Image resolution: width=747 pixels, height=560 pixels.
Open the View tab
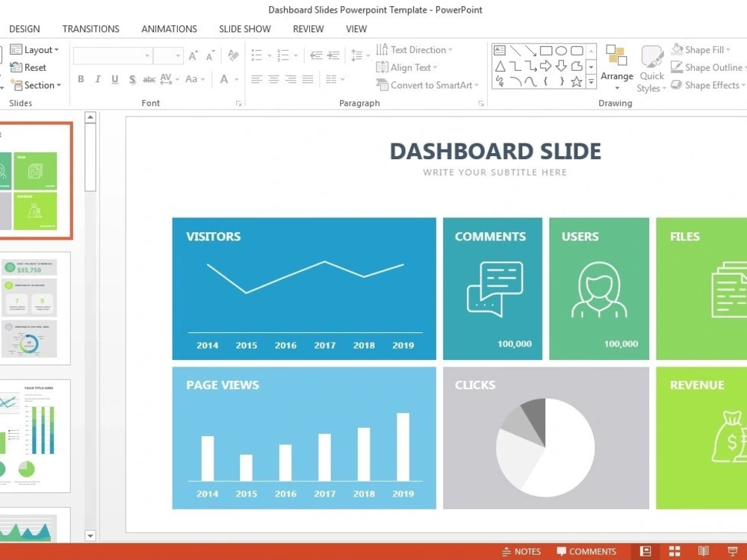click(x=356, y=29)
